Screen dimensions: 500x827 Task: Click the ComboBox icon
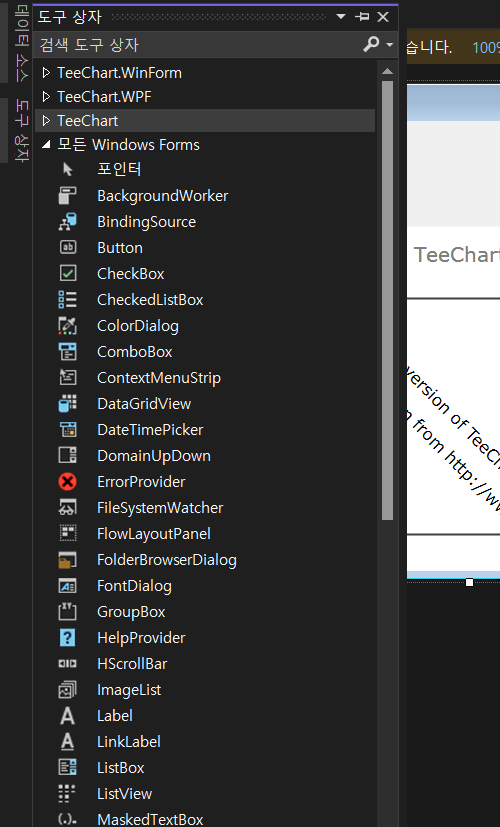point(68,351)
